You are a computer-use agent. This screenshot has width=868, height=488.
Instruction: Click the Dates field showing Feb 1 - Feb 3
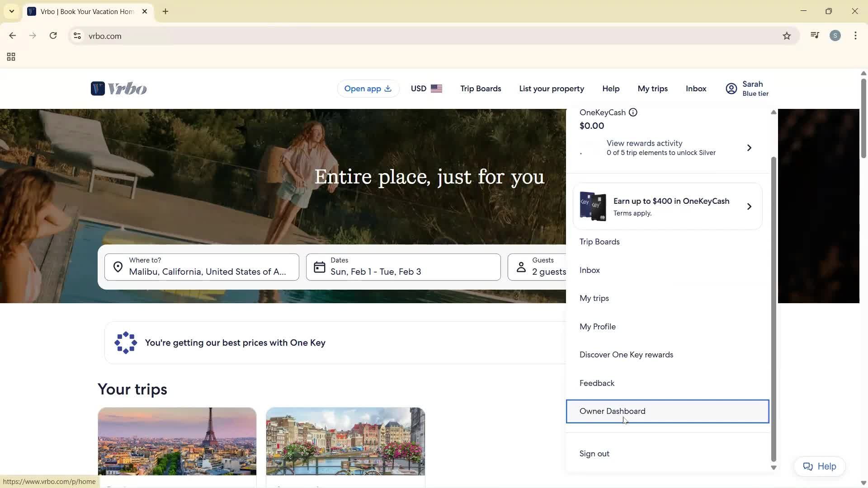pos(402,267)
